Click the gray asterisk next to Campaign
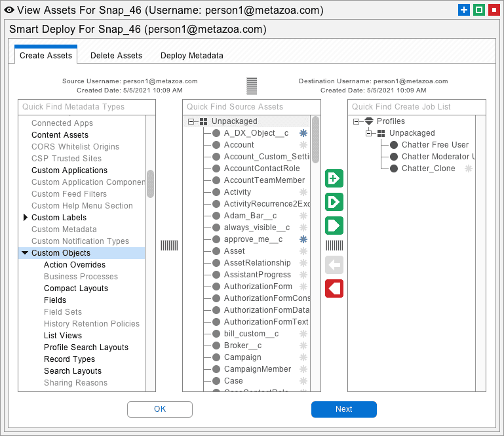The width and height of the screenshot is (504, 436). [x=303, y=357]
